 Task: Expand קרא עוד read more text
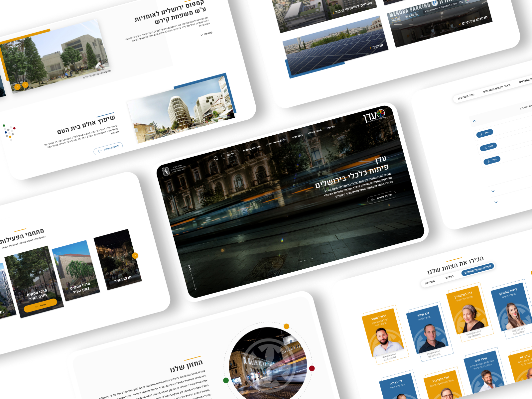pyautogui.click(x=206, y=34)
